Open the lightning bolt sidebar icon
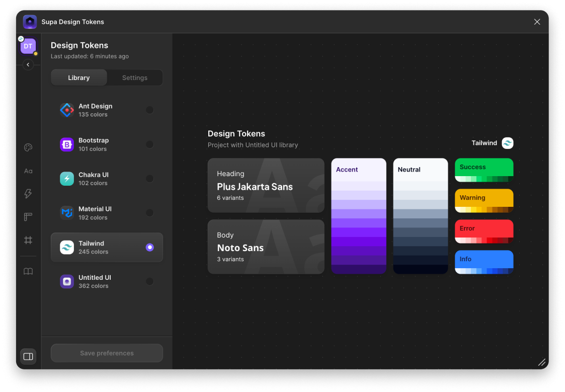This screenshot has height=392, width=565. click(28, 193)
